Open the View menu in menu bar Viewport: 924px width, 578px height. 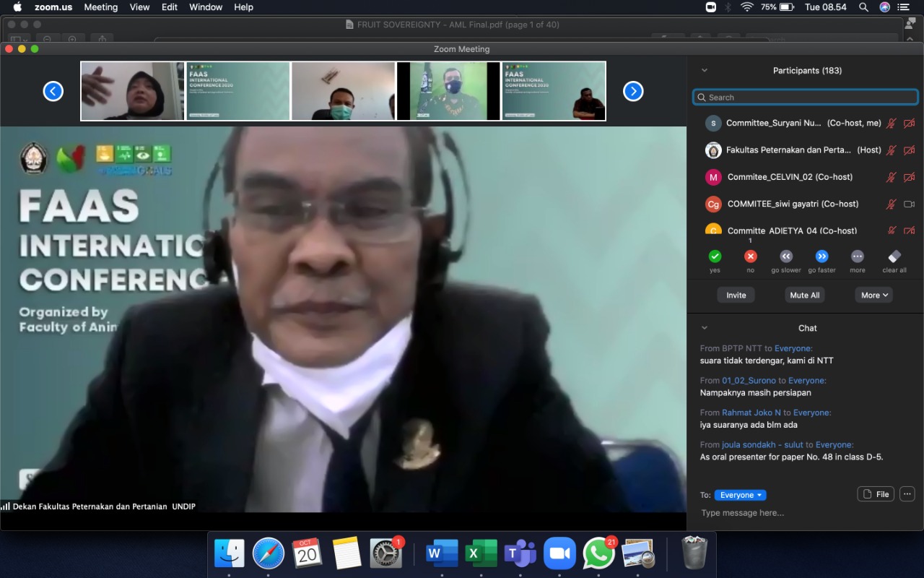pyautogui.click(x=139, y=7)
